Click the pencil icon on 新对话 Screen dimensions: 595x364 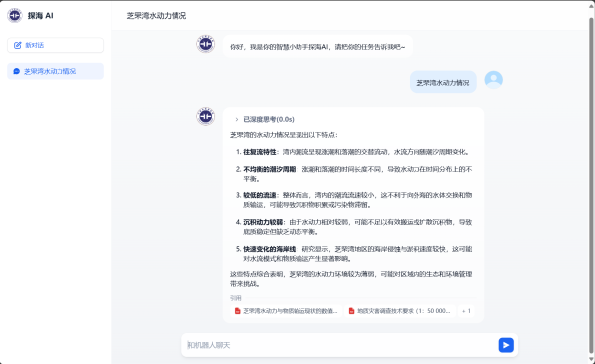[18, 45]
